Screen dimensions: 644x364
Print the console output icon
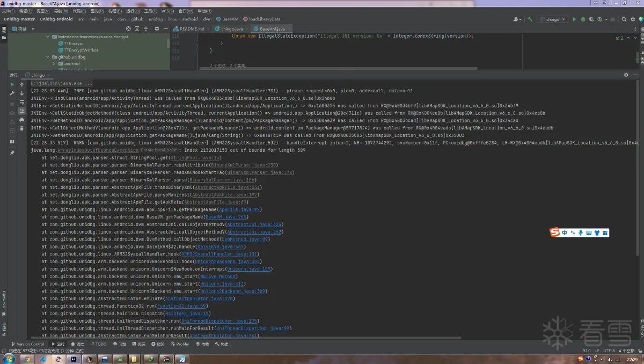[22, 120]
